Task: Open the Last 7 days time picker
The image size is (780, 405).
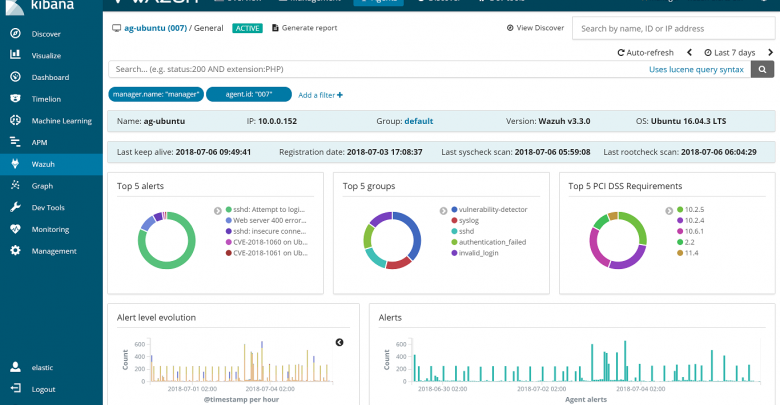Action: [x=731, y=51]
